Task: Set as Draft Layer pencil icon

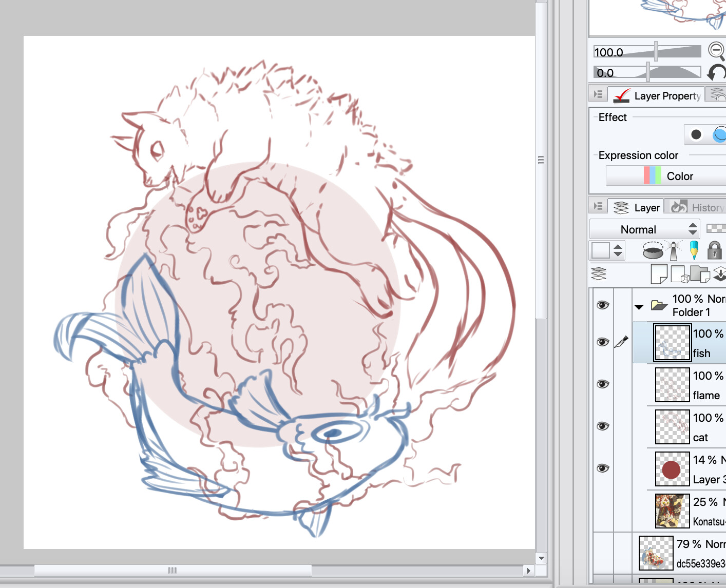Action: (x=694, y=250)
